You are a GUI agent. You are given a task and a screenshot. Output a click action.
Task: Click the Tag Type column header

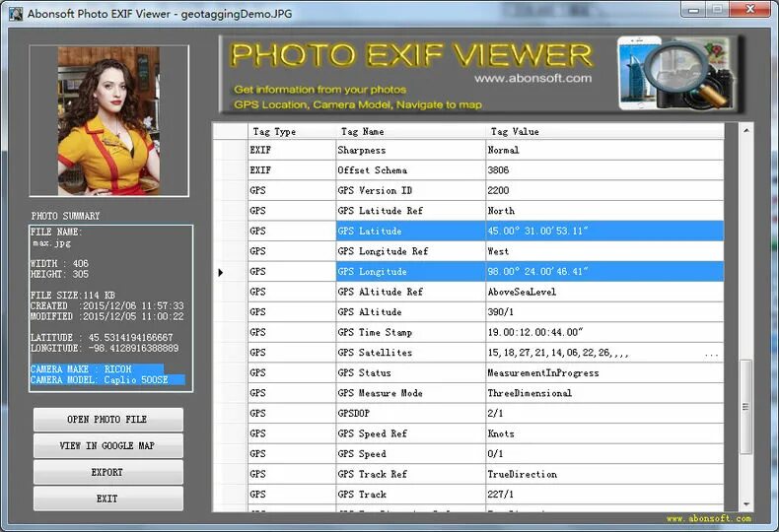tap(292, 131)
